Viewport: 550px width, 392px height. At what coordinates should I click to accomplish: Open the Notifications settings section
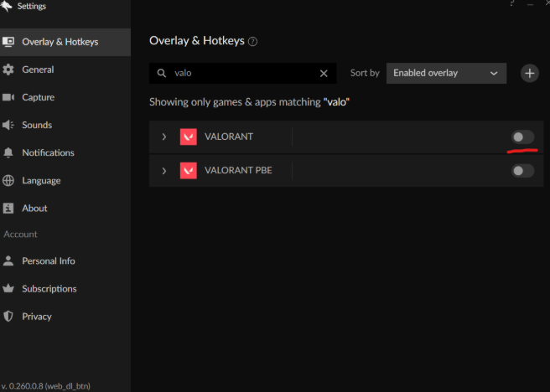pyautogui.click(x=48, y=152)
